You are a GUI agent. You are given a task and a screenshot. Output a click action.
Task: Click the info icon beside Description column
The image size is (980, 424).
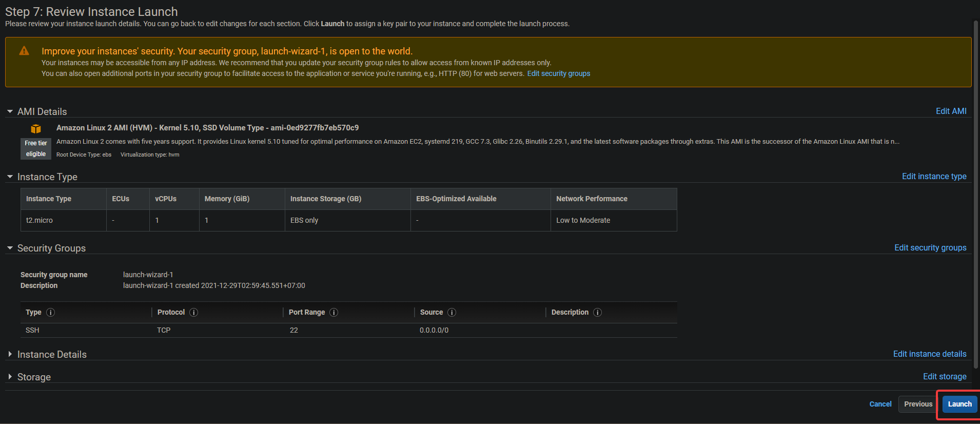pos(598,312)
